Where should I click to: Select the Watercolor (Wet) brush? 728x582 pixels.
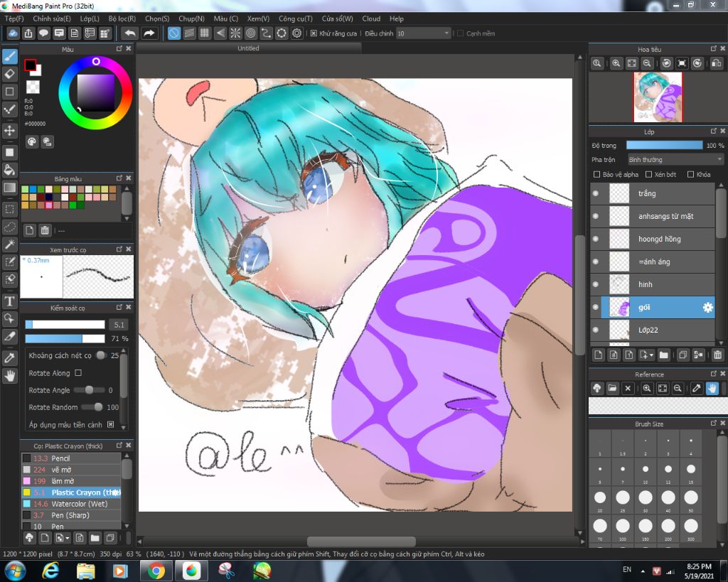71,504
